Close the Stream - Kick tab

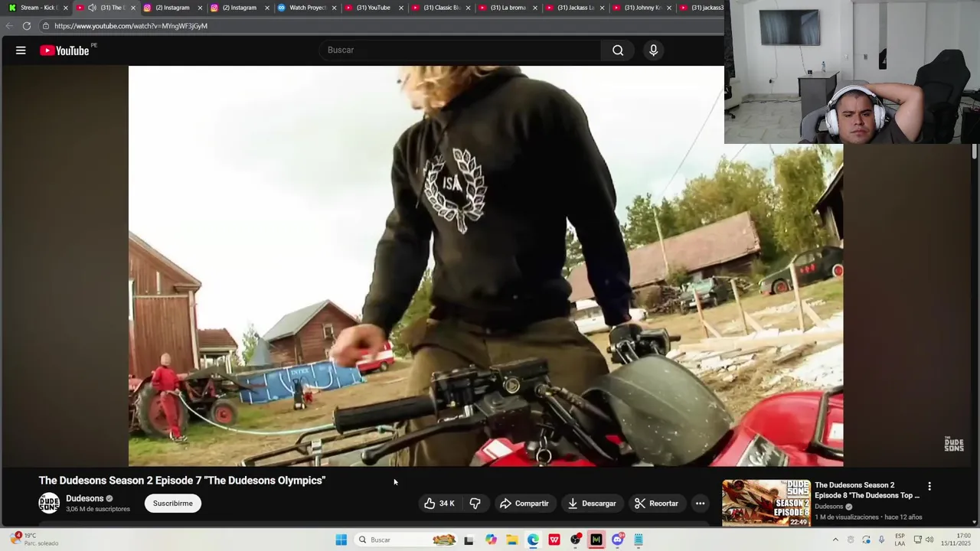[x=65, y=8]
